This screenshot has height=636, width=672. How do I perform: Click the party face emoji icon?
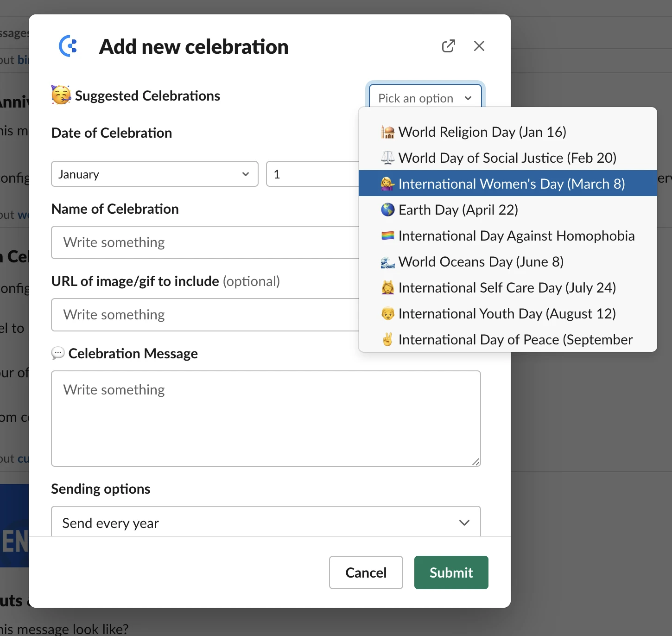pyautogui.click(x=61, y=95)
